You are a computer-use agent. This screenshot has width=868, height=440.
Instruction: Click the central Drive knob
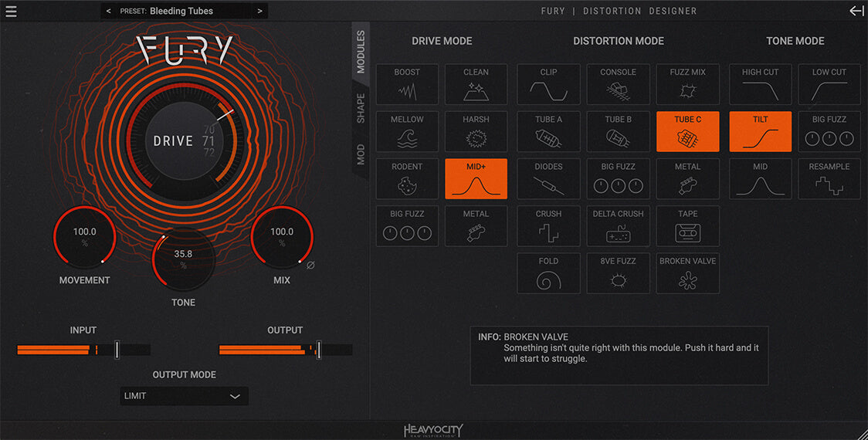174,141
